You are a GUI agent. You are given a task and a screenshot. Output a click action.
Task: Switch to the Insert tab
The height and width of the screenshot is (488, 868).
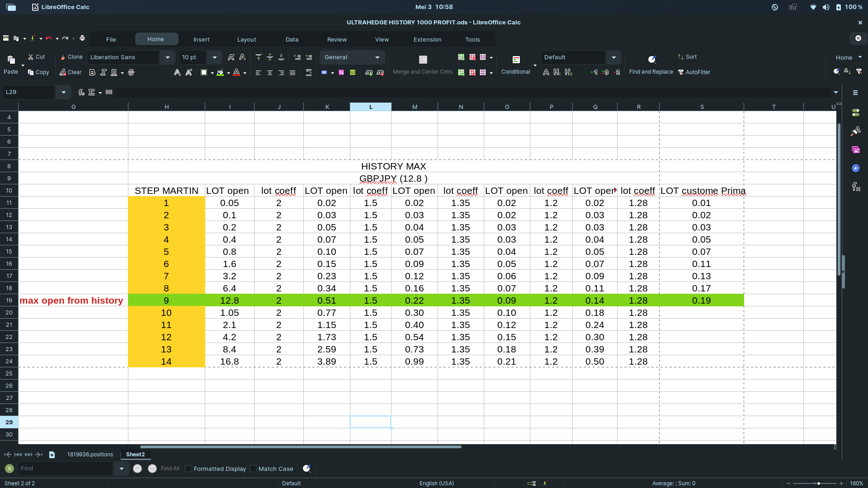tap(202, 39)
